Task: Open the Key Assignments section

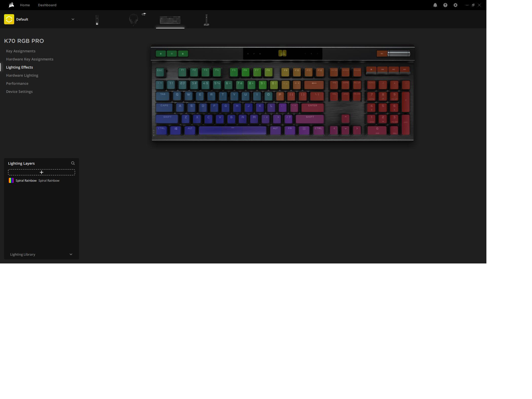Action: pyautogui.click(x=21, y=51)
